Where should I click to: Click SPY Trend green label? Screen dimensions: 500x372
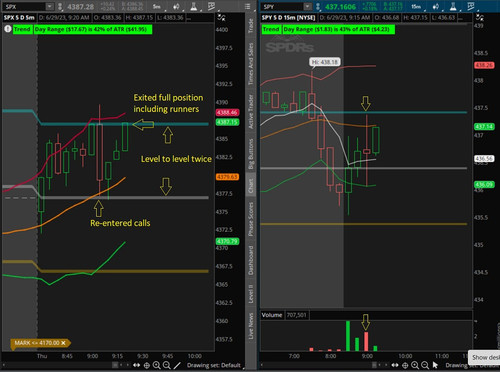click(271, 29)
